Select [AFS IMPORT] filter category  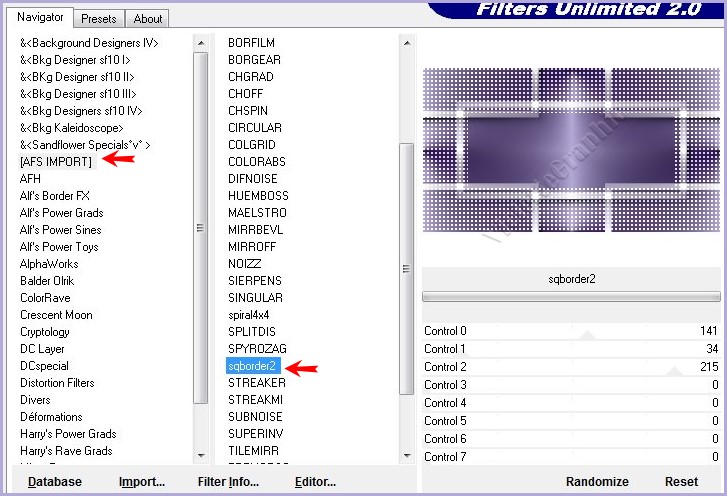coord(56,162)
